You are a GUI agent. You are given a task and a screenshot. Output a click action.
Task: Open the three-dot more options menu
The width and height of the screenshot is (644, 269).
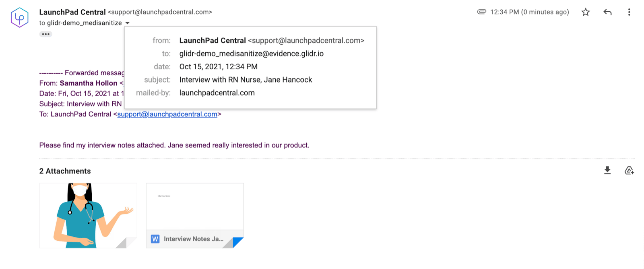click(629, 12)
